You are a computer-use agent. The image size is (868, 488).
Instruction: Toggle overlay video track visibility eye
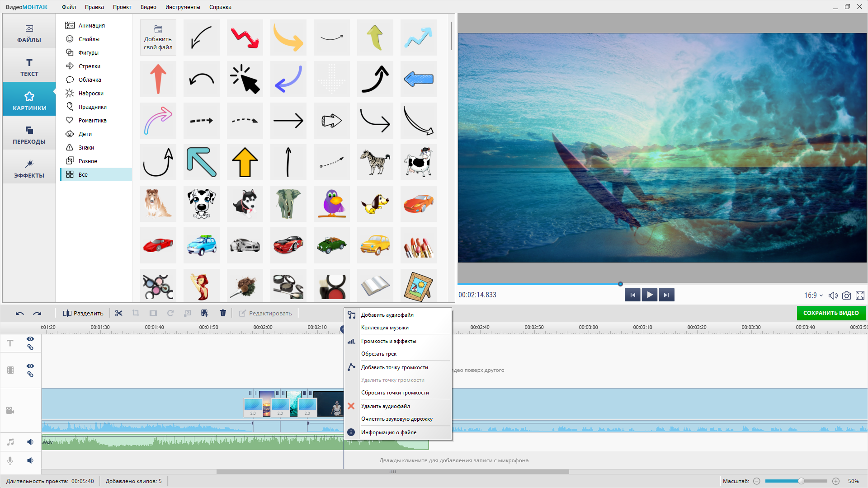point(30,366)
